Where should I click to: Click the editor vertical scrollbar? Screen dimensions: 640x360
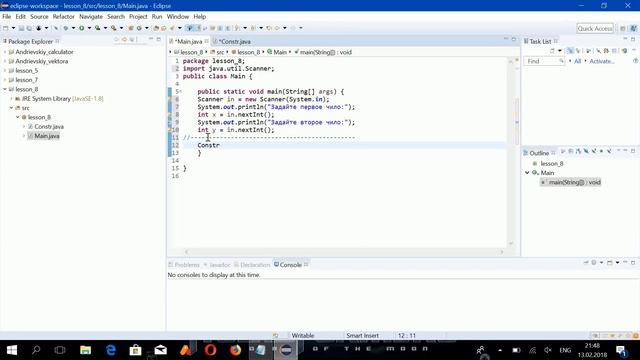511,151
